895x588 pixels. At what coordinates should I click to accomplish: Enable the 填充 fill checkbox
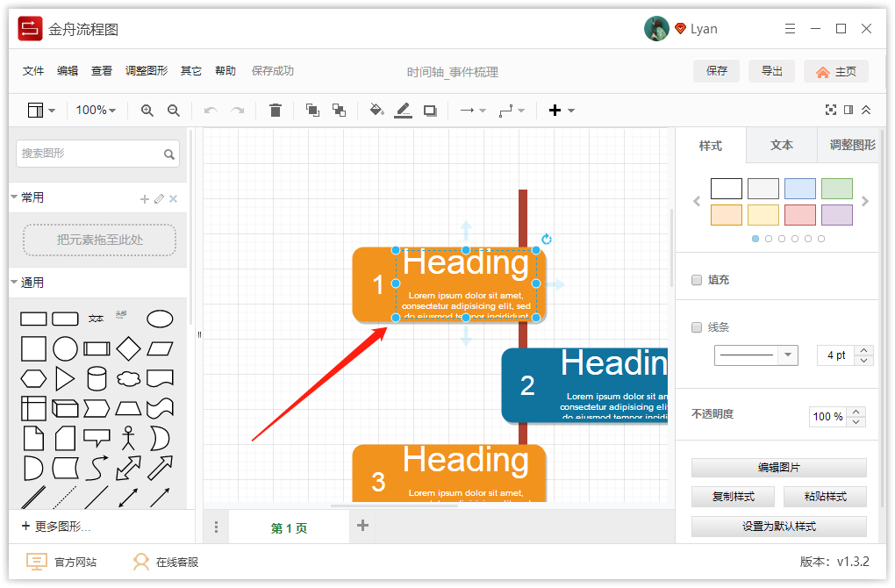tap(697, 280)
